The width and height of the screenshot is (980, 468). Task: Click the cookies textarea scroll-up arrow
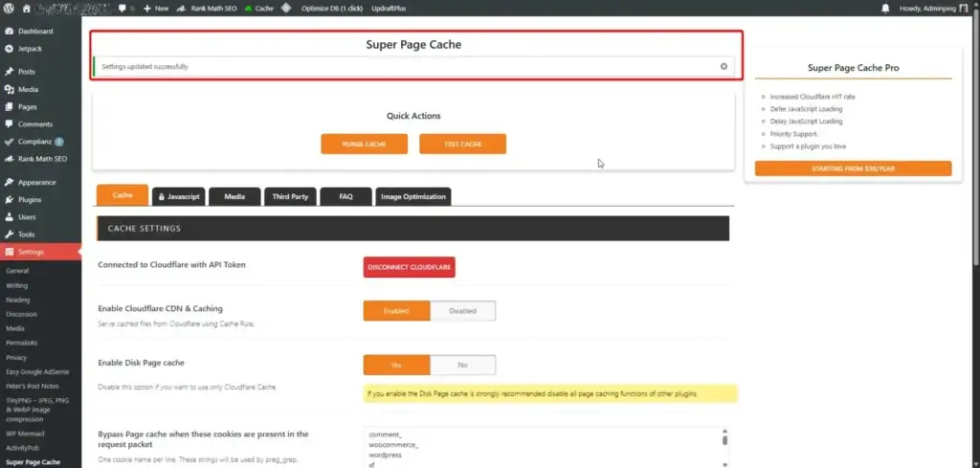tap(725, 431)
